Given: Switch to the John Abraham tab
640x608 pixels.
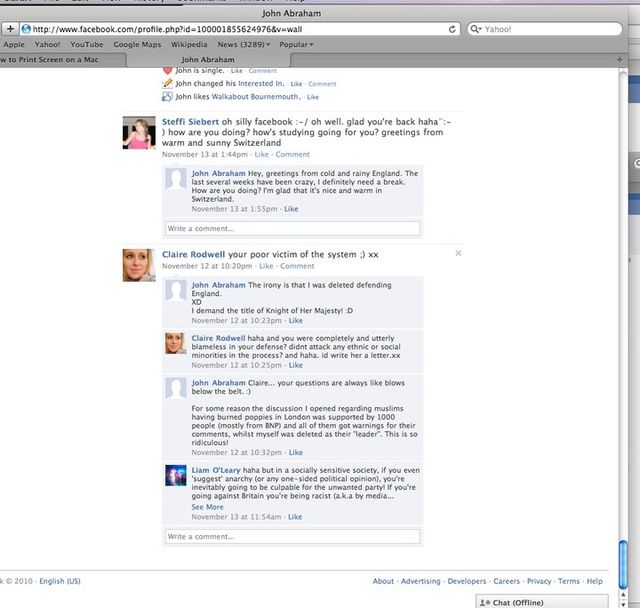Looking at the screenshot, I should point(208,60).
